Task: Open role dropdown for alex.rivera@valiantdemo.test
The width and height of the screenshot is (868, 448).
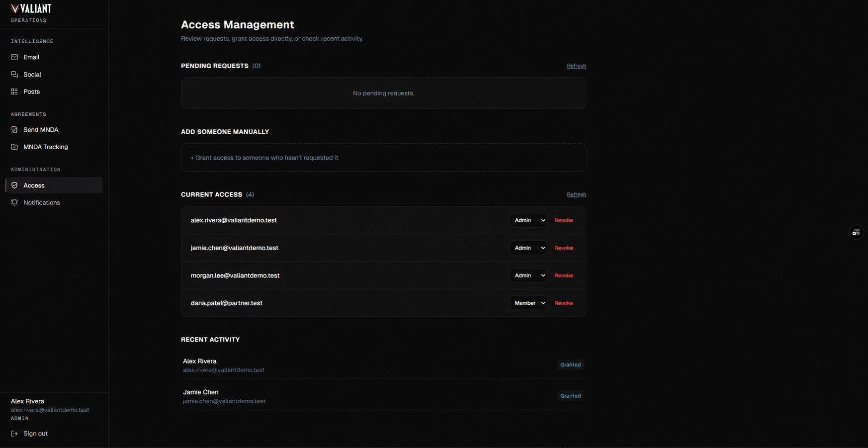Action: click(x=528, y=220)
